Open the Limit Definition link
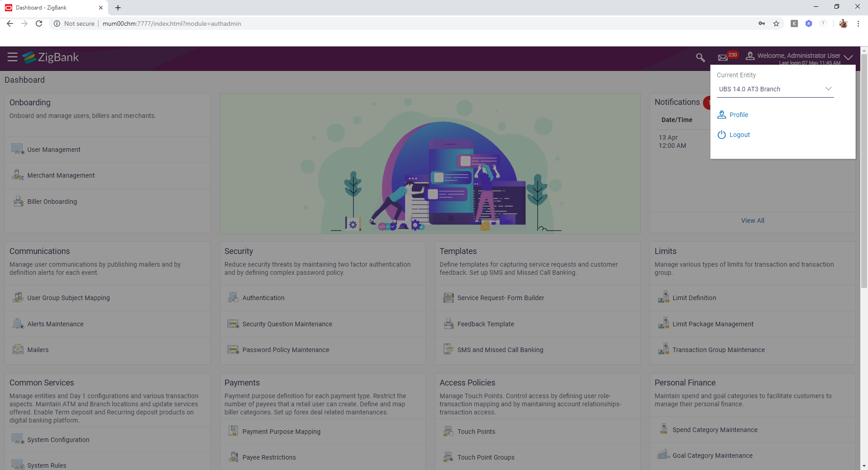Image resolution: width=868 pixels, height=470 pixels. pos(694,298)
